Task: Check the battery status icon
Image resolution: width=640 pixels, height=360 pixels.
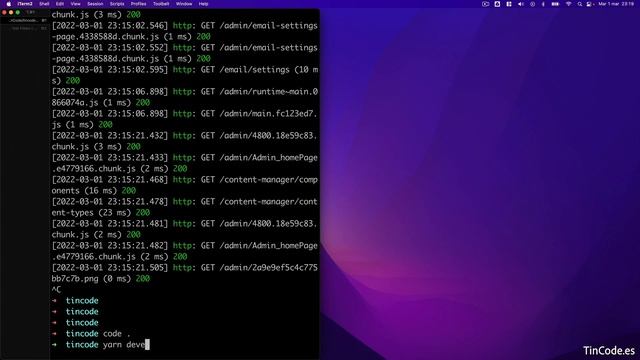Action: pos(556,4)
